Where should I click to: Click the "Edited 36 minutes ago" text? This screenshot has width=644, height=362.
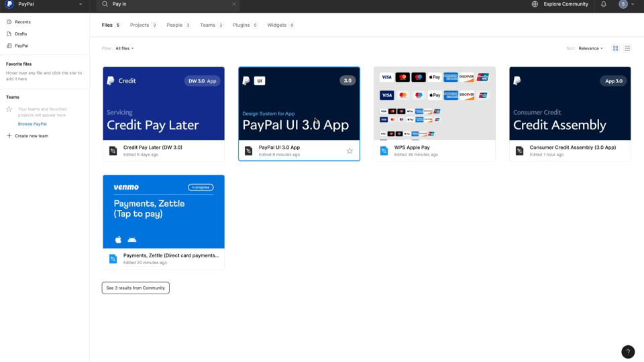(416, 155)
